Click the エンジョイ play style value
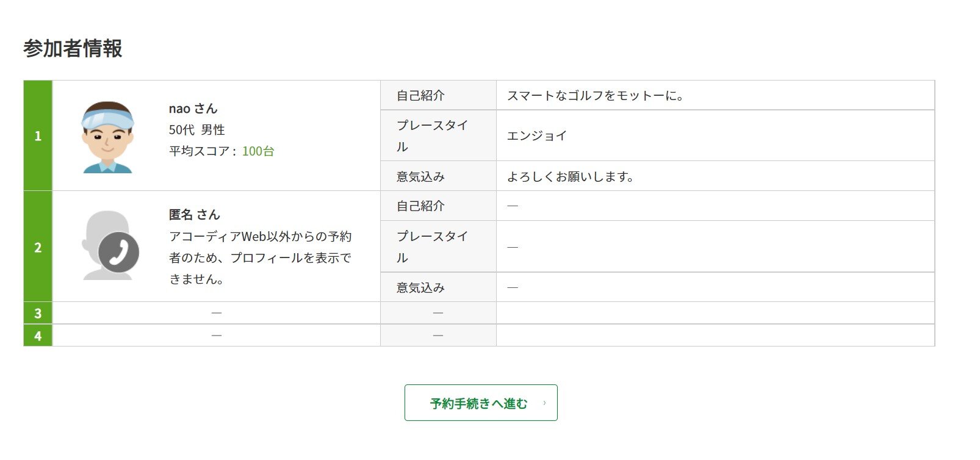 (x=537, y=135)
